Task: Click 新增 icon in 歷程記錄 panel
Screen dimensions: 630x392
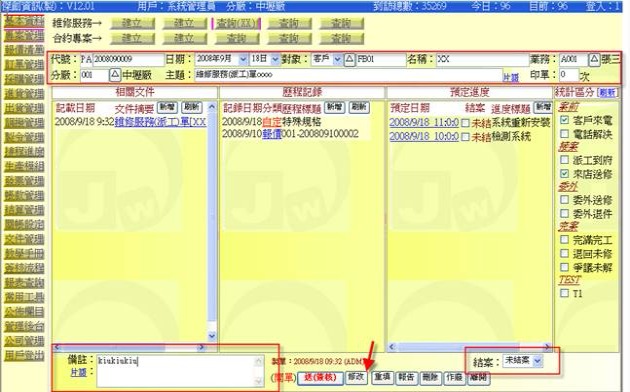Action: [334, 107]
